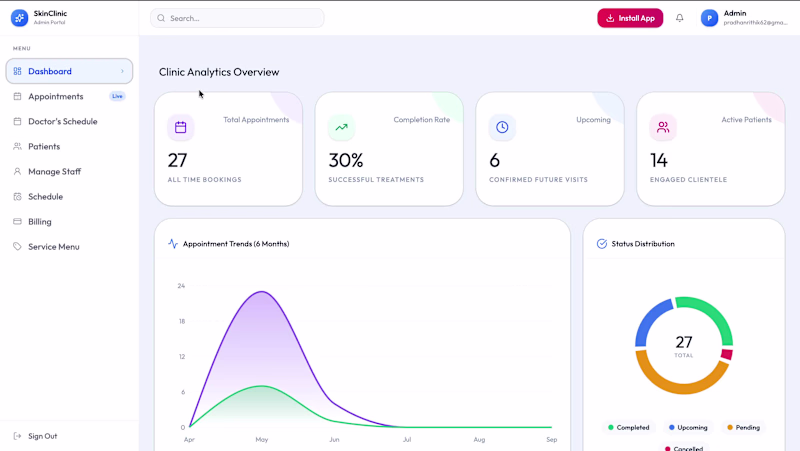Open the notifications bell
800x451 pixels.
[680, 18]
